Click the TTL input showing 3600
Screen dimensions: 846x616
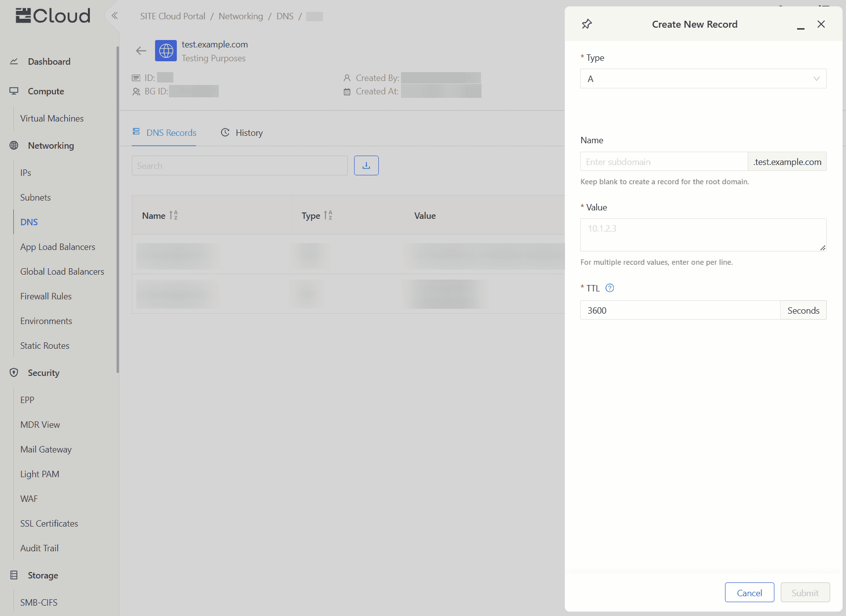tap(680, 311)
